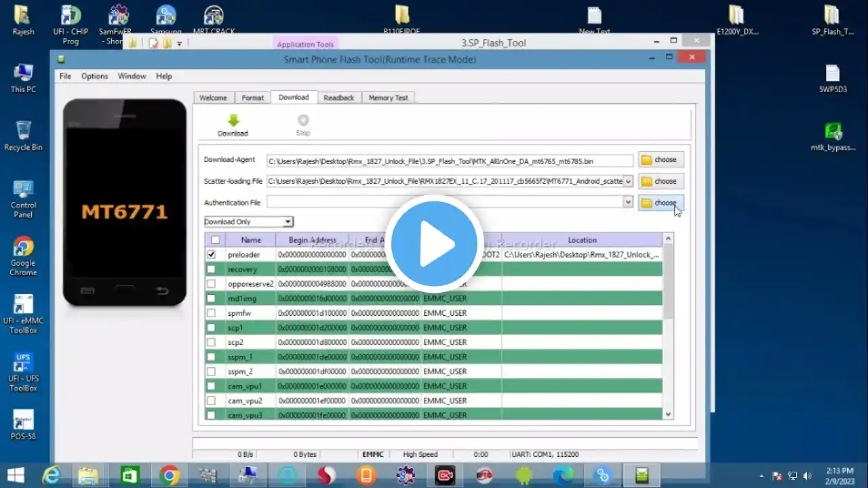This screenshot has height=488, width=868.
Task: Expand the Authentication File dropdown arrow
Action: tap(628, 202)
